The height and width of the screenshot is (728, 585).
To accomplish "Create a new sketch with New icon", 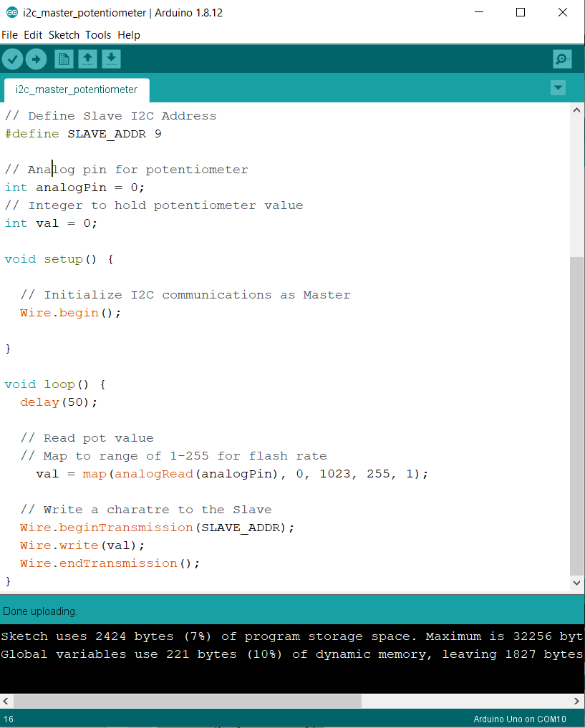I will 64,59.
